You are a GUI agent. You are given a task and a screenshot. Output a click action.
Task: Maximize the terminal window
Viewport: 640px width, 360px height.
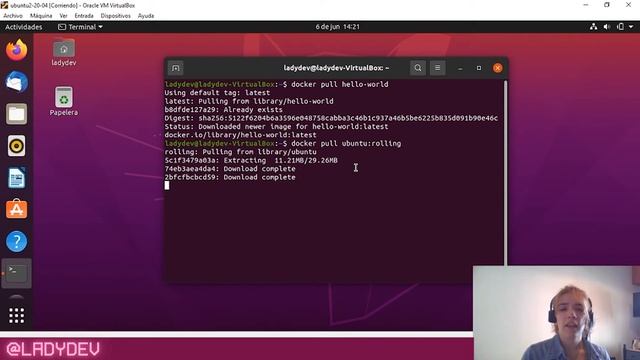pyautogui.click(x=479, y=68)
